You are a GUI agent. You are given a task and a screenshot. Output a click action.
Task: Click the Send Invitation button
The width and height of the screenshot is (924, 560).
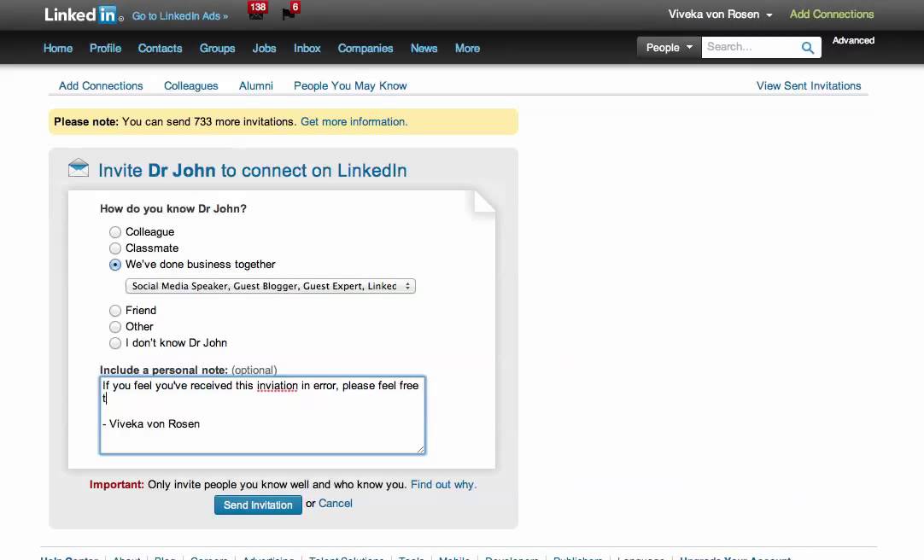(x=258, y=505)
